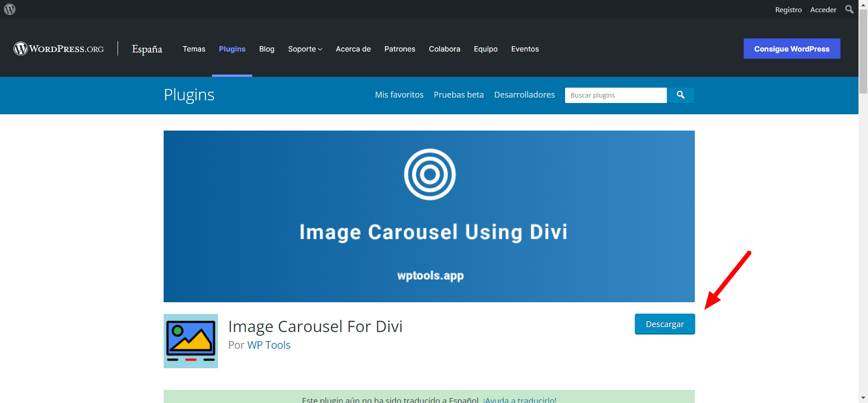Open Mis favoritos link
The height and width of the screenshot is (403, 868).
pyautogui.click(x=399, y=94)
